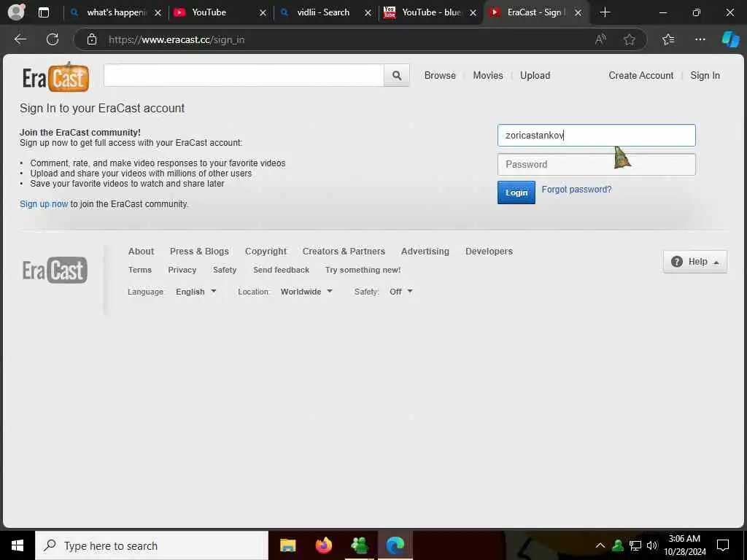Viewport: 747px width, 560px height.
Task: Click the volume speaker tray icon
Action: [x=652, y=545]
